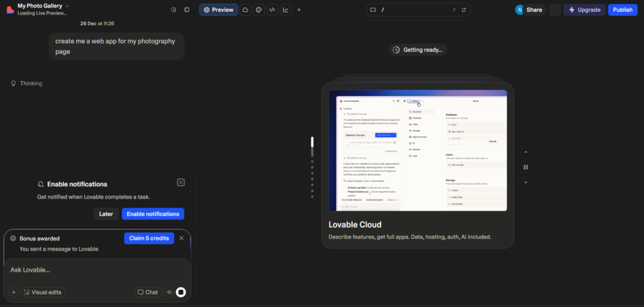Dismiss the Bonus awarded banner
This screenshot has height=307, width=644.
(x=182, y=238)
